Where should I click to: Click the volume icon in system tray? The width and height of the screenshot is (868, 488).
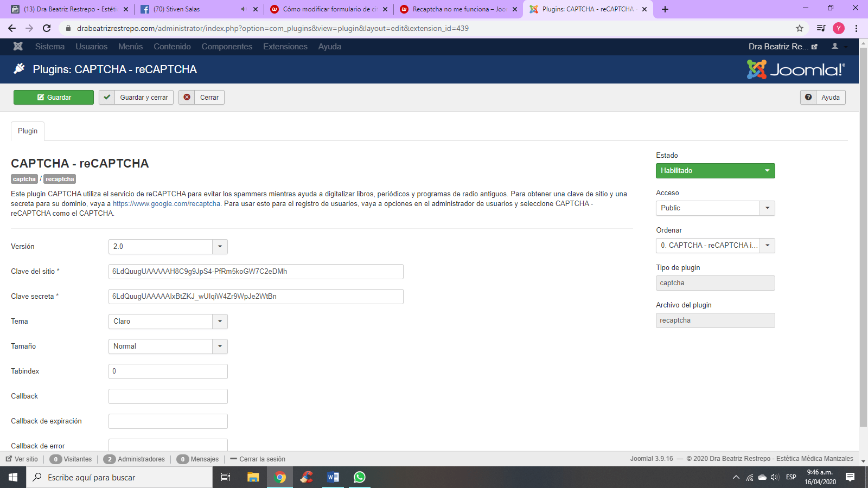[775, 477]
